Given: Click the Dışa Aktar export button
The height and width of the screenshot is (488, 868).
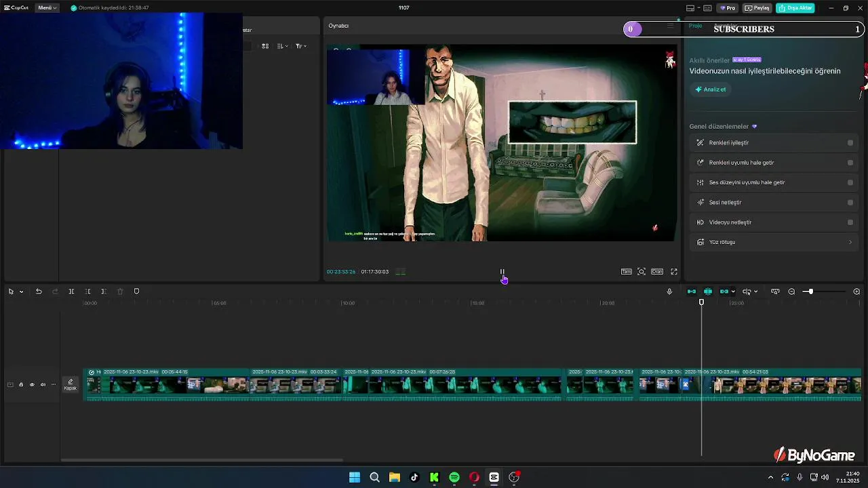Looking at the screenshot, I should 795,8.
